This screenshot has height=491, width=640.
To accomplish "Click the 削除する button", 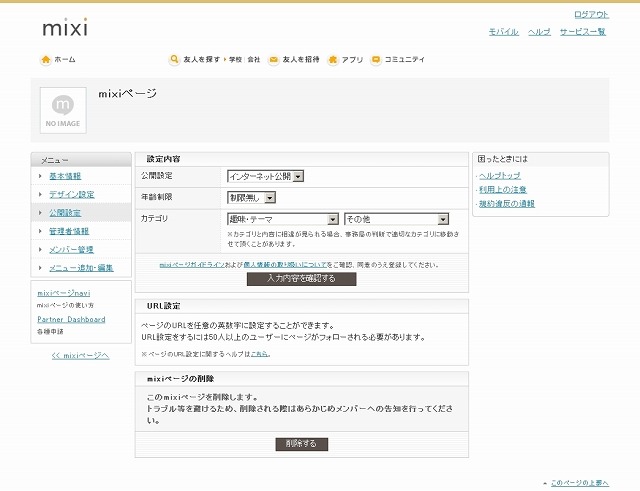I will [x=302, y=444].
